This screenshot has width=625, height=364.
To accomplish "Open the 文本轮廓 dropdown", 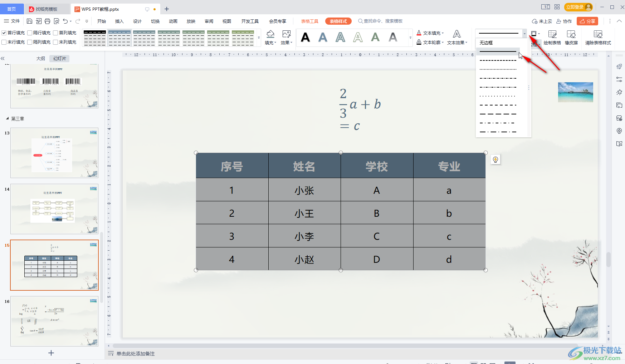I will coord(443,43).
